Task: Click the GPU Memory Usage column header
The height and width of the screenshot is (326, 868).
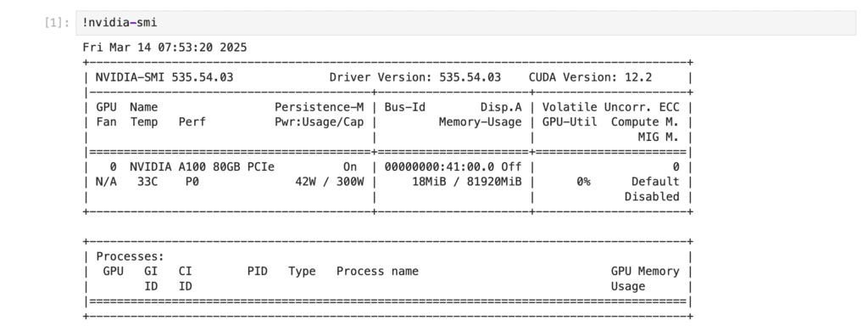Action: (x=645, y=278)
